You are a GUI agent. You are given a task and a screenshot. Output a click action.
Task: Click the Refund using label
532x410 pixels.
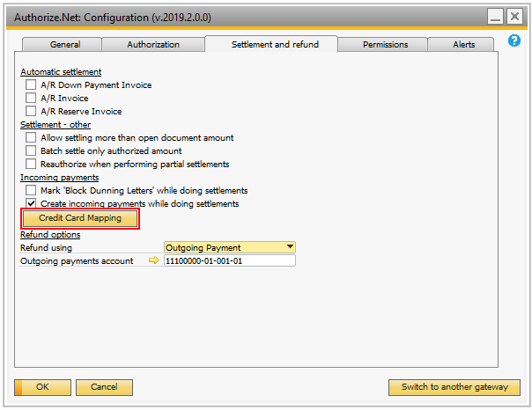(46, 248)
